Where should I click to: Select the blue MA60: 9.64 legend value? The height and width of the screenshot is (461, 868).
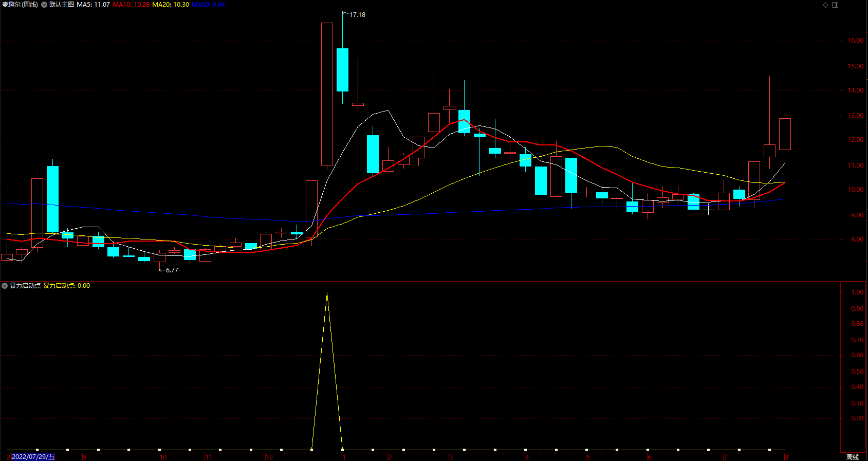pos(208,5)
